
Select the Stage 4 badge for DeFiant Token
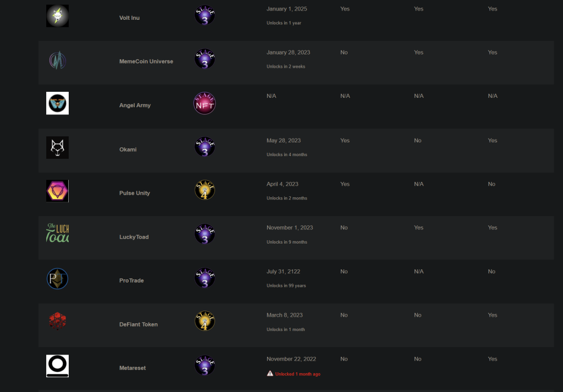[x=205, y=321]
